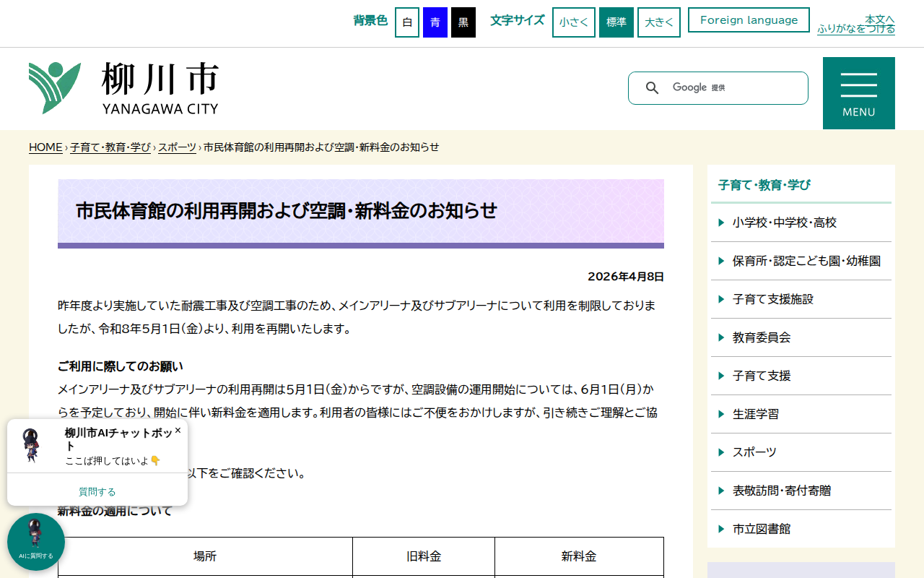Click the page title 市民体育館の利用再開および空調・新料金のお知らせ

(x=287, y=211)
